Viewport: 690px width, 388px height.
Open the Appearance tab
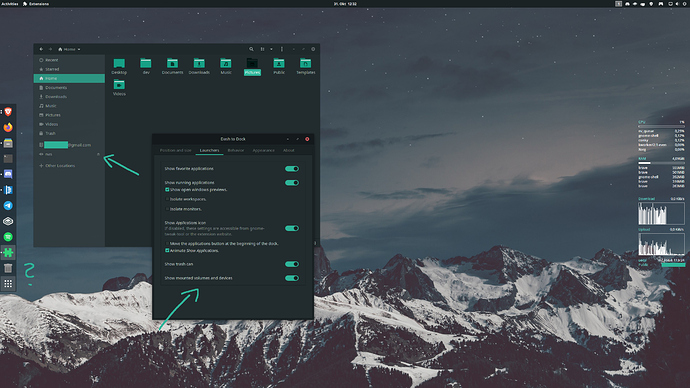[264, 150]
